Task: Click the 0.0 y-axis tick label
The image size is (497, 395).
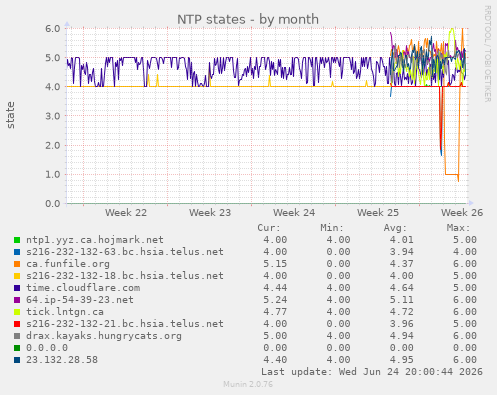Action: click(x=53, y=203)
